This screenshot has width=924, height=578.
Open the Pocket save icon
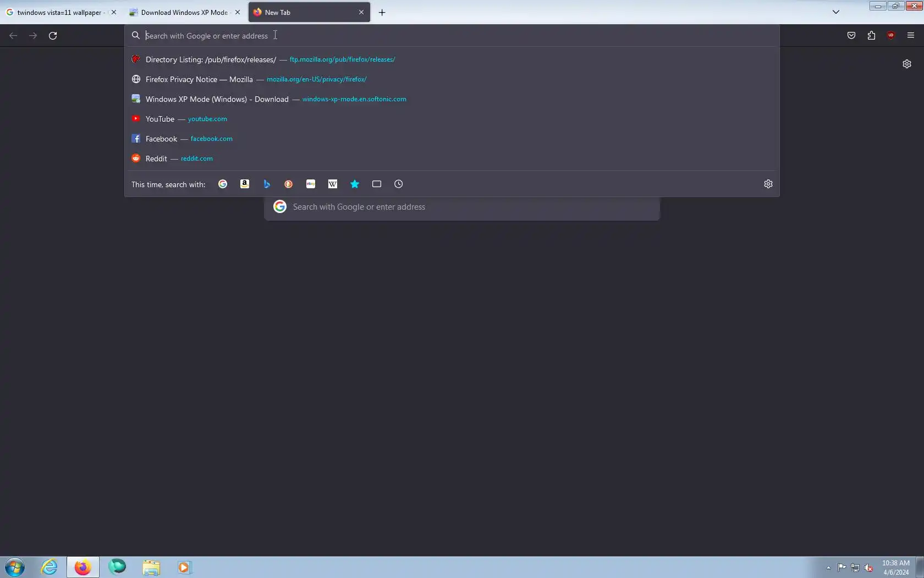pos(851,35)
